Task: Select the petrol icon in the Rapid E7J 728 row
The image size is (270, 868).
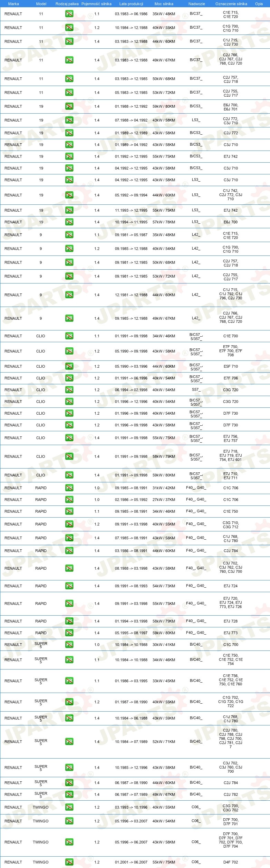Action: click(x=69, y=621)
